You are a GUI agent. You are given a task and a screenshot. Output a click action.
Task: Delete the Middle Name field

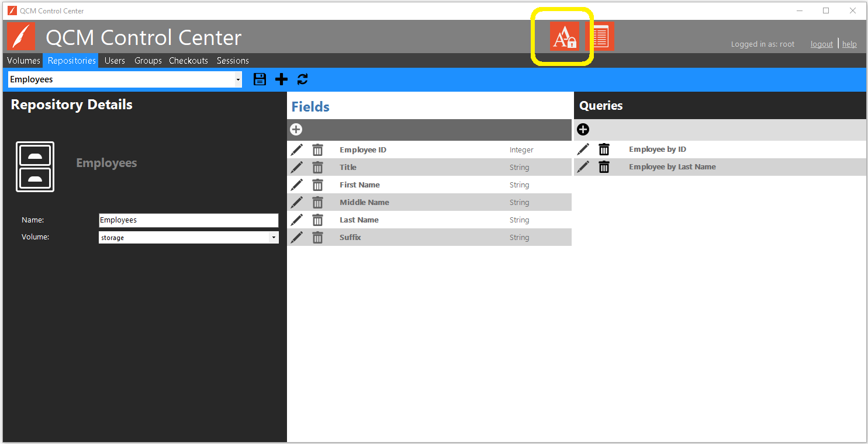[317, 203]
